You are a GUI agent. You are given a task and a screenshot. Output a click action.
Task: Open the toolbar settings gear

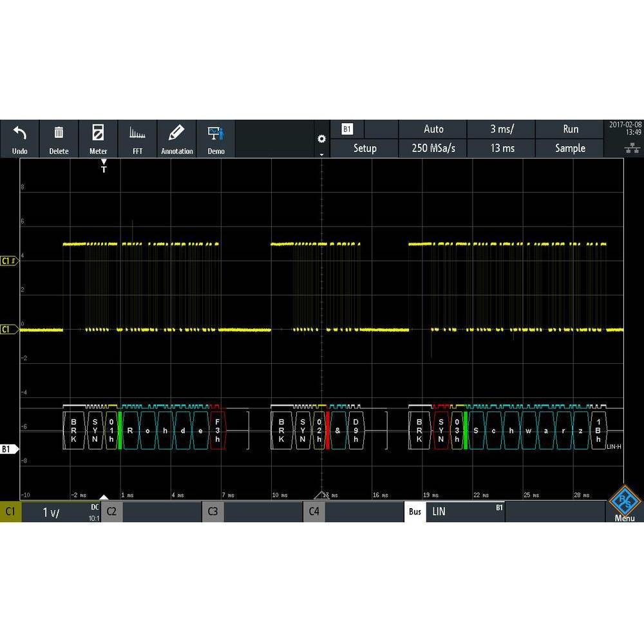point(321,139)
